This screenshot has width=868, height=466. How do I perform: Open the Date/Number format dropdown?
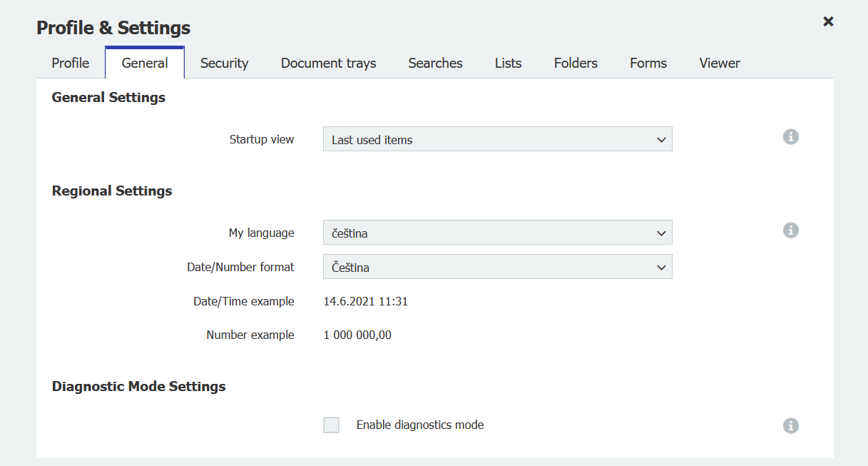pos(497,267)
